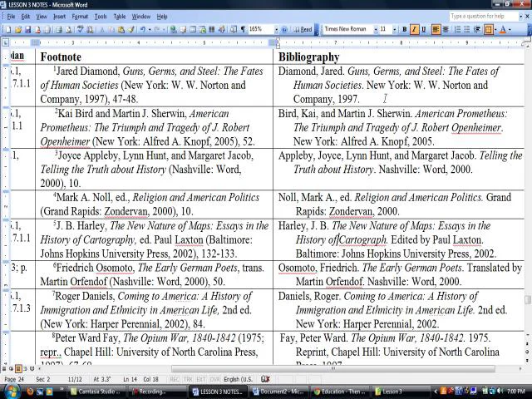Screen dimensions: 532x399
Task: Run Spelling and Grammar check
Action: [81, 30]
